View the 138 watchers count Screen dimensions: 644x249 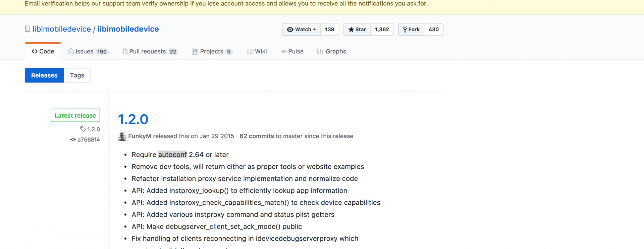[330, 30]
